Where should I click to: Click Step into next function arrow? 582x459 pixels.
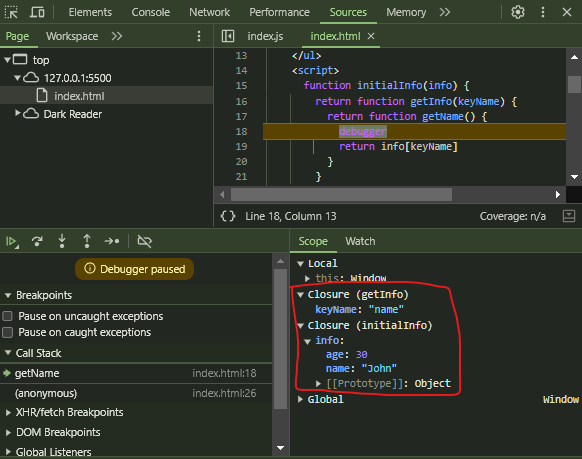coord(62,241)
